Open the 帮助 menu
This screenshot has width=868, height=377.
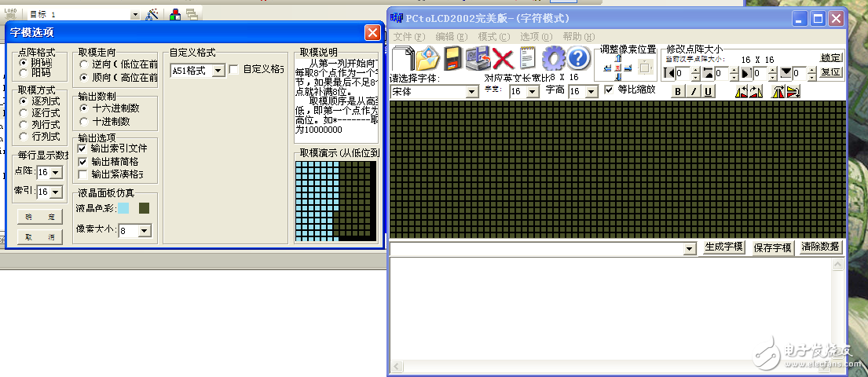[578, 37]
